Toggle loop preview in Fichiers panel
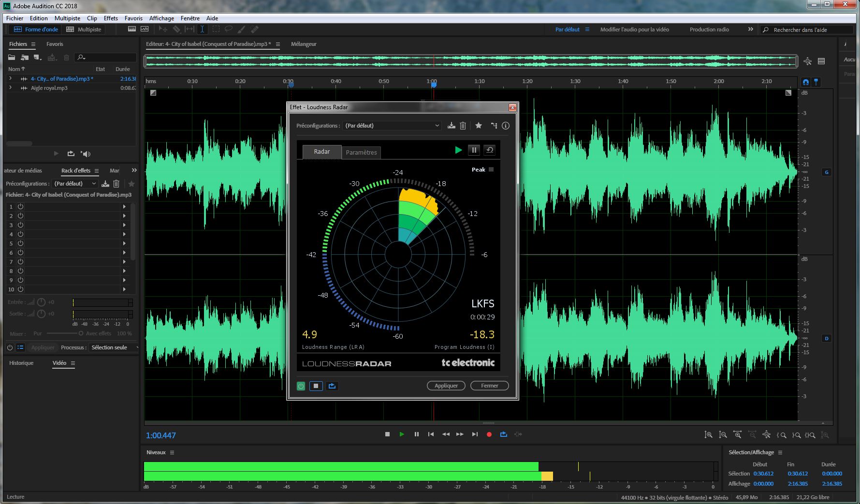 (x=71, y=154)
